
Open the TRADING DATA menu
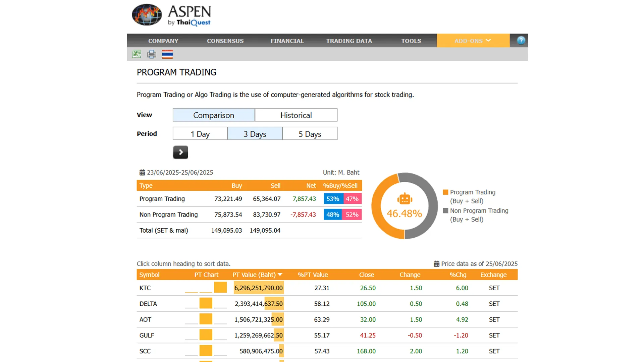[349, 41]
